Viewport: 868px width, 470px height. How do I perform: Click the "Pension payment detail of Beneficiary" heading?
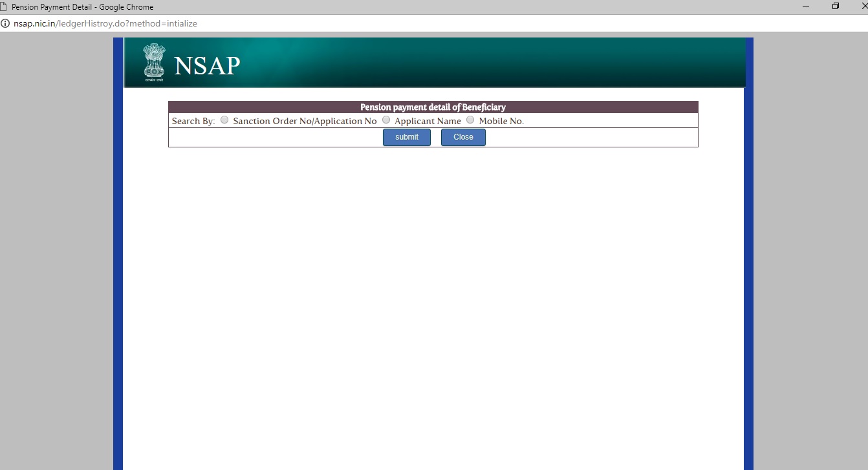click(433, 107)
